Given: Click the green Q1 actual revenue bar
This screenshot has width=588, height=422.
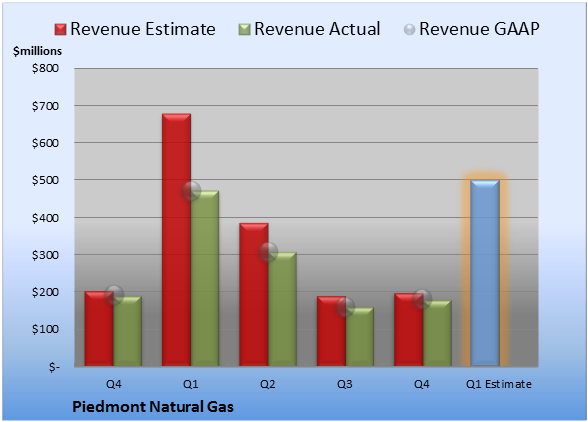Looking at the screenshot, I should pos(205,278).
